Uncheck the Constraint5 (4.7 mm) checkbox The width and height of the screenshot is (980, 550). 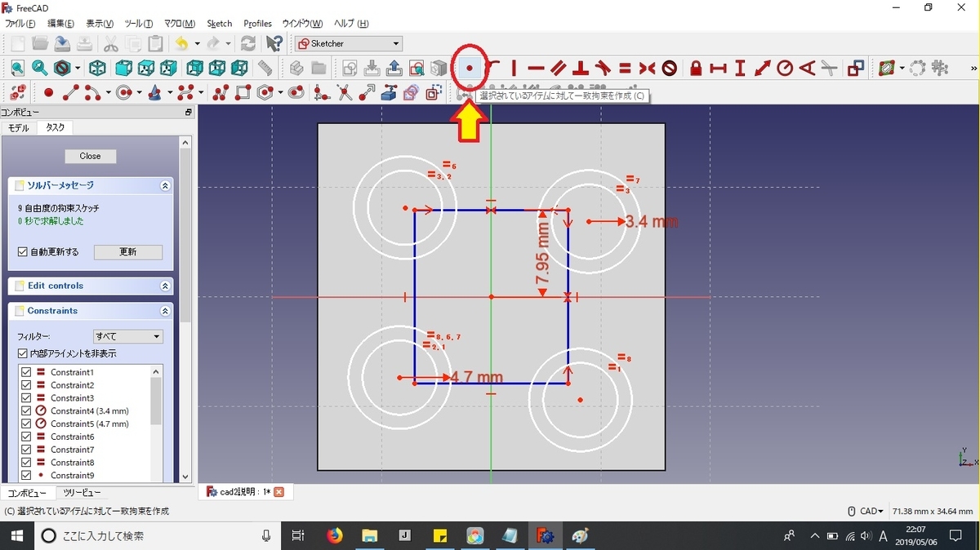click(26, 424)
